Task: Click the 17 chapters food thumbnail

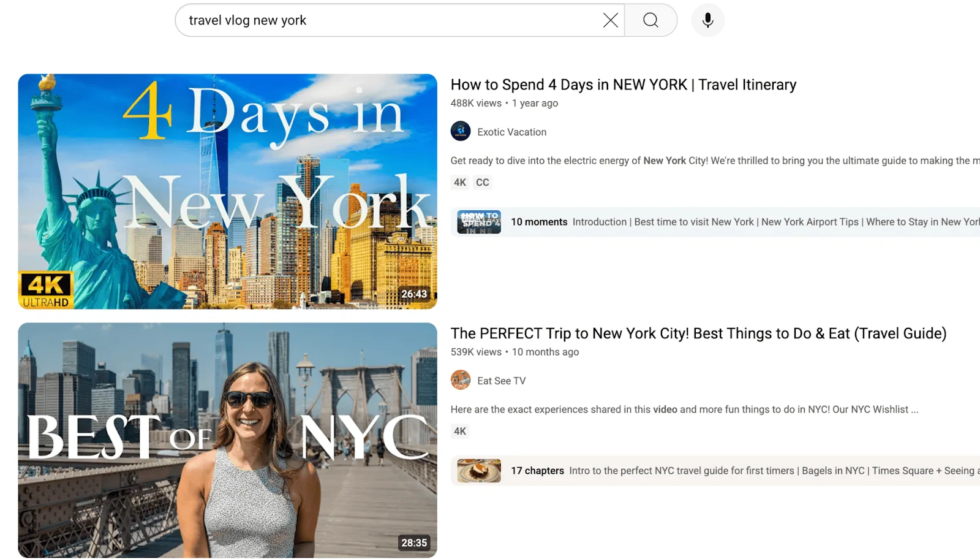Action: [479, 471]
